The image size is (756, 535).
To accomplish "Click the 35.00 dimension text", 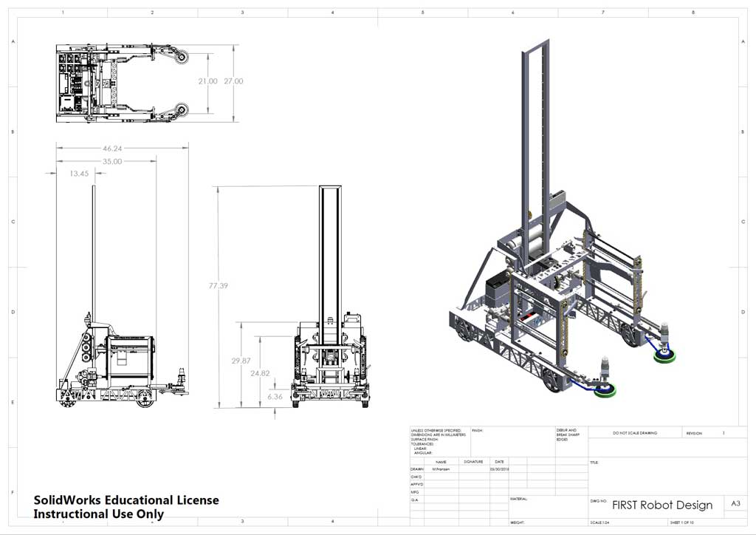I will [112, 161].
